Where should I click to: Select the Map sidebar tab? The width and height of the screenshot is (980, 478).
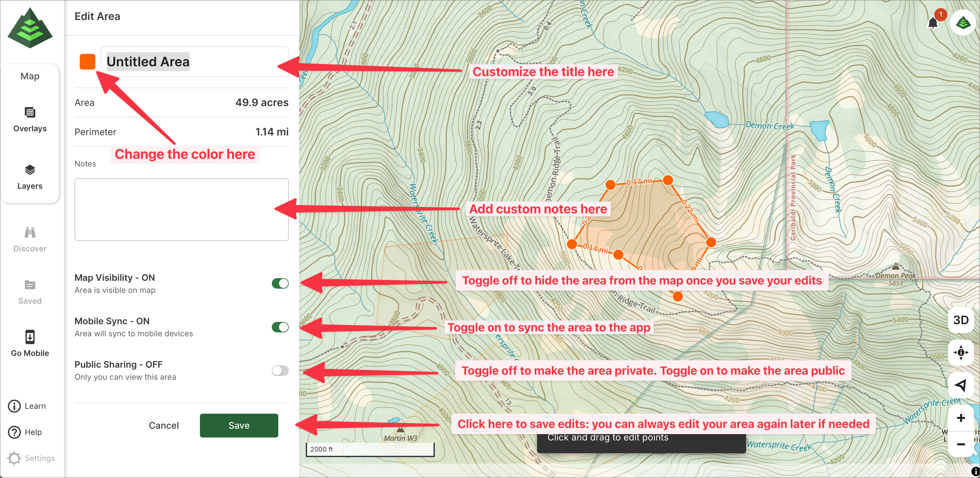(x=30, y=76)
